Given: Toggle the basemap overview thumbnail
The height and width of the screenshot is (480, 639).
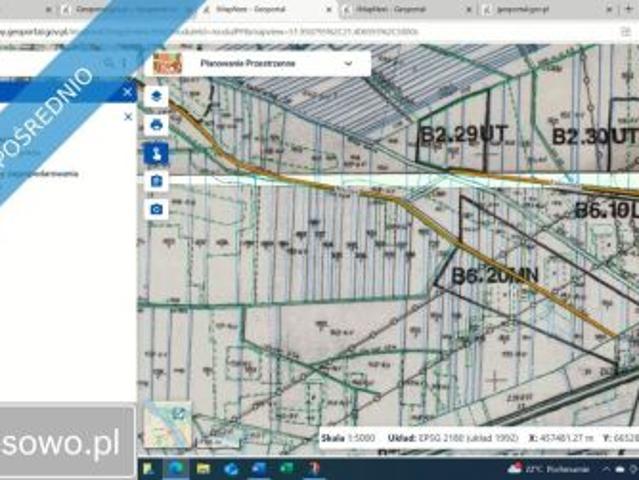Looking at the screenshot, I should click(167, 425).
